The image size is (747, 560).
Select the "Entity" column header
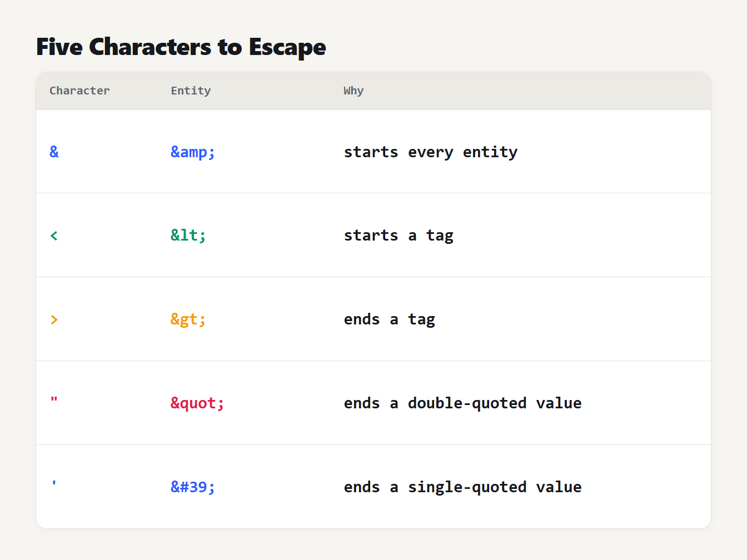click(x=191, y=91)
